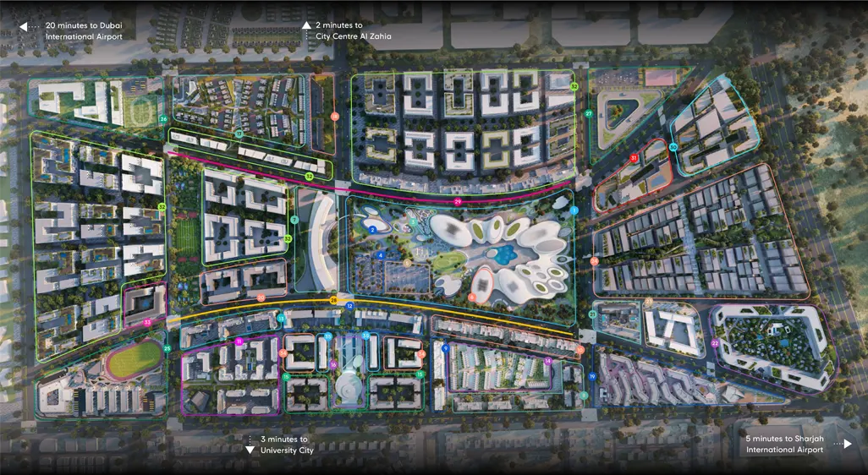Select the blue marker 2 in central park
868x475 pixels.
(372, 229)
